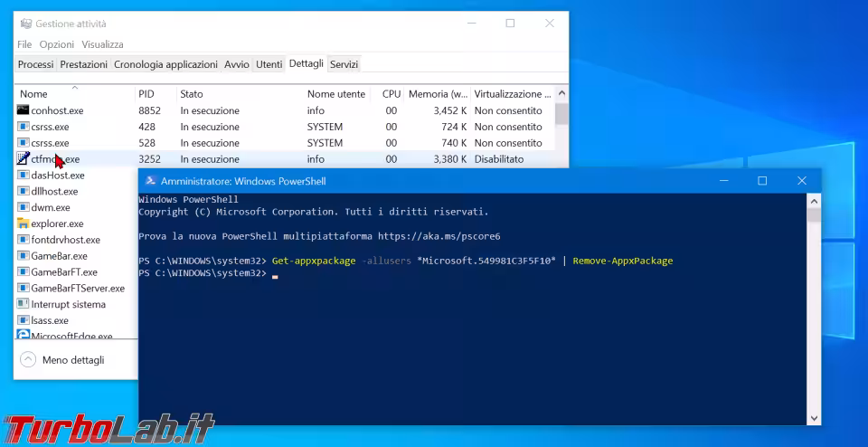The image size is (868, 447).
Task: Click the GameBar.exe process icon
Action: click(23, 256)
